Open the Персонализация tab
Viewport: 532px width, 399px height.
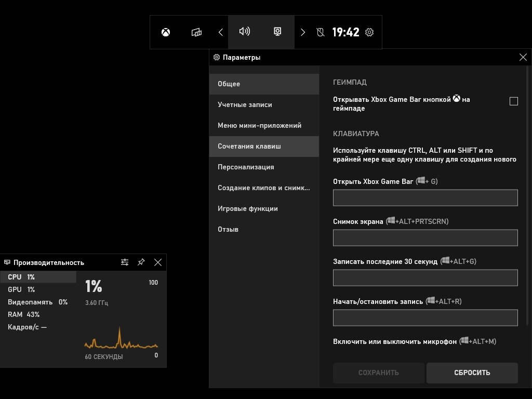(264, 167)
